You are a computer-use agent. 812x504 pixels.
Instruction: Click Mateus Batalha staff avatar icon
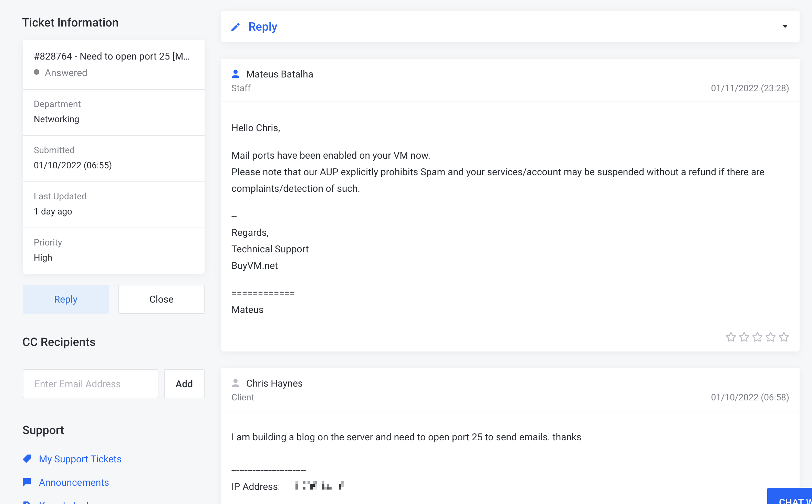click(x=236, y=74)
